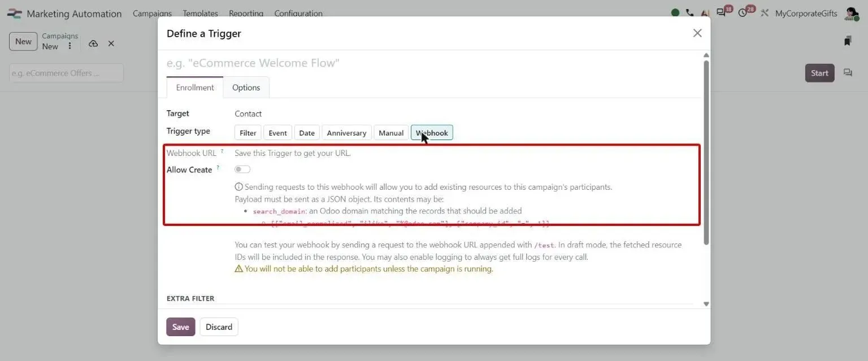Open the three-dot actions menu beside New
Viewport: 868px width, 361px height.
70,46
